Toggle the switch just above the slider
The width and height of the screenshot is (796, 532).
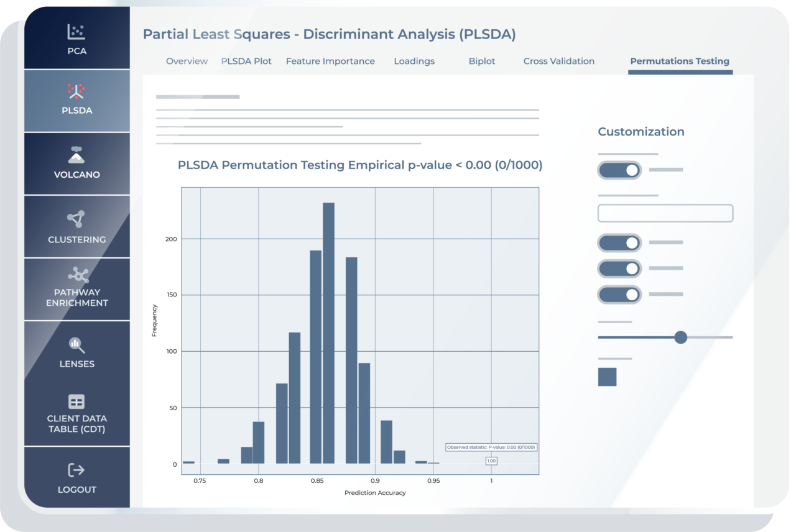619,294
